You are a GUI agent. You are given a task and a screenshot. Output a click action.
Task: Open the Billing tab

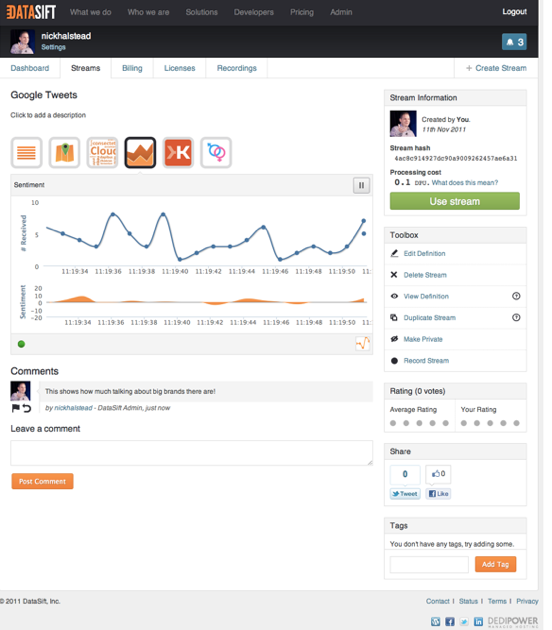[132, 68]
